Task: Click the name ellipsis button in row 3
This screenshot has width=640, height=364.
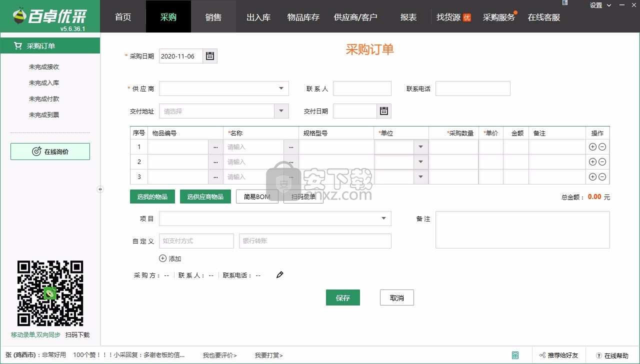Action: (291, 177)
